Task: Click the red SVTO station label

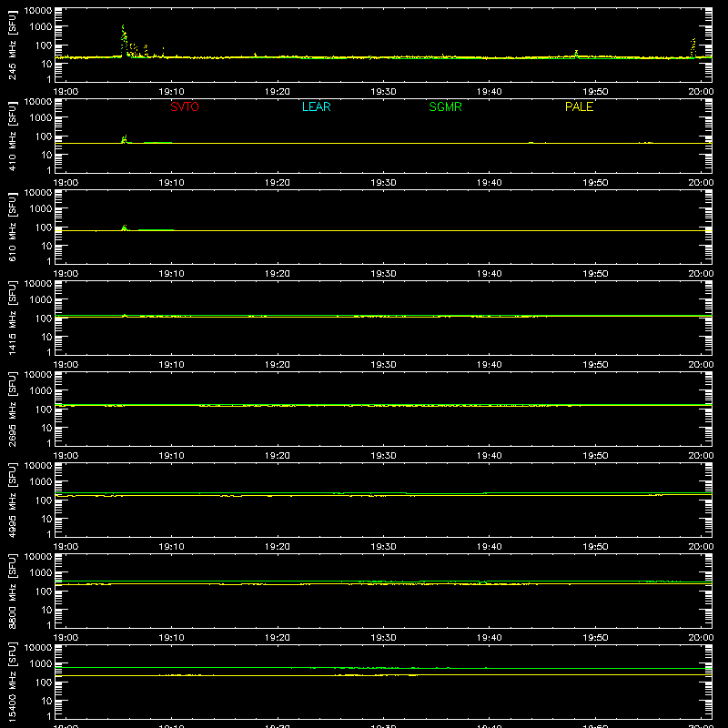Action: pyautogui.click(x=185, y=106)
